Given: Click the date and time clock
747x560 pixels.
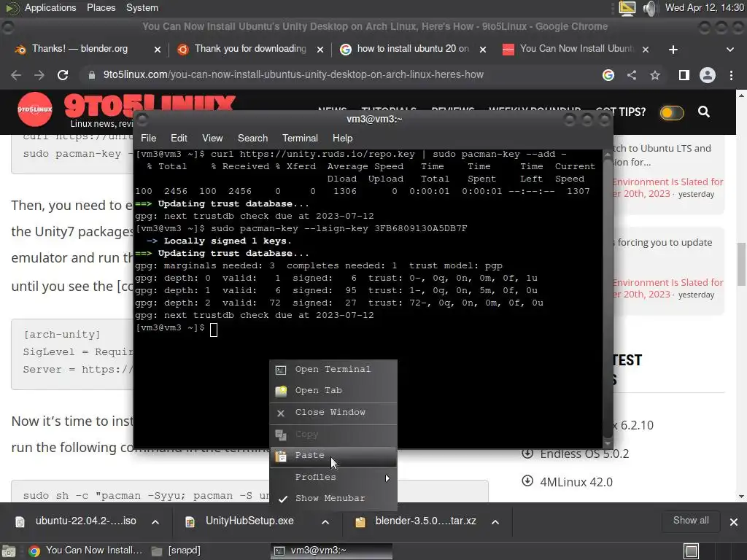Looking at the screenshot, I should [704, 7].
